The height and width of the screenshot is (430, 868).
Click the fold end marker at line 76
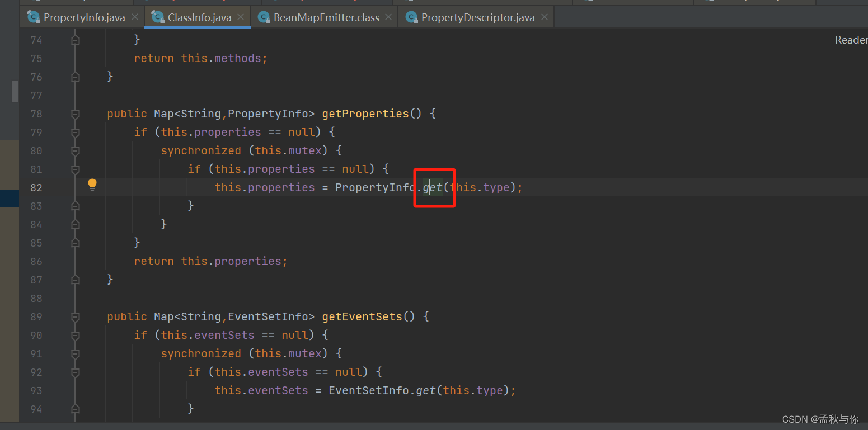pyautogui.click(x=76, y=77)
